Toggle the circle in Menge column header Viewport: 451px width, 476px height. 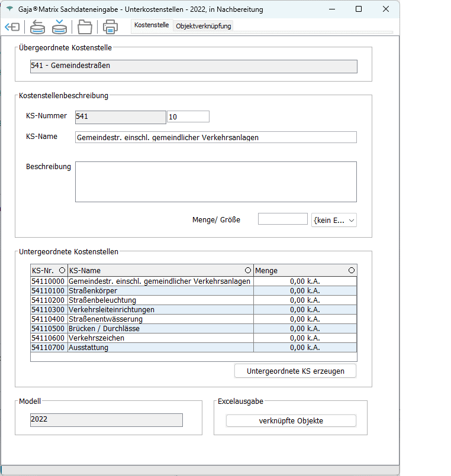(352, 270)
